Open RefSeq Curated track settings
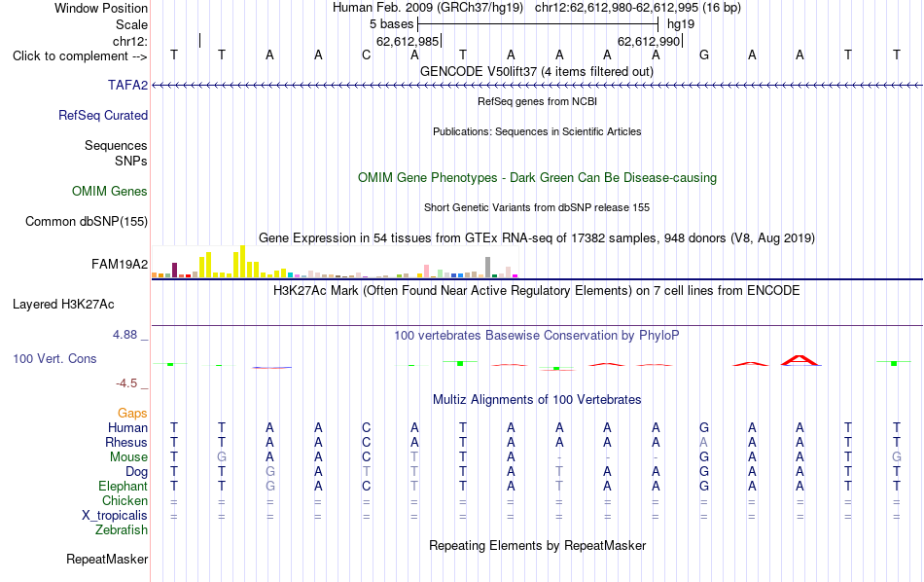Screen dimensions: 924x582 pyautogui.click(x=103, y=116)
